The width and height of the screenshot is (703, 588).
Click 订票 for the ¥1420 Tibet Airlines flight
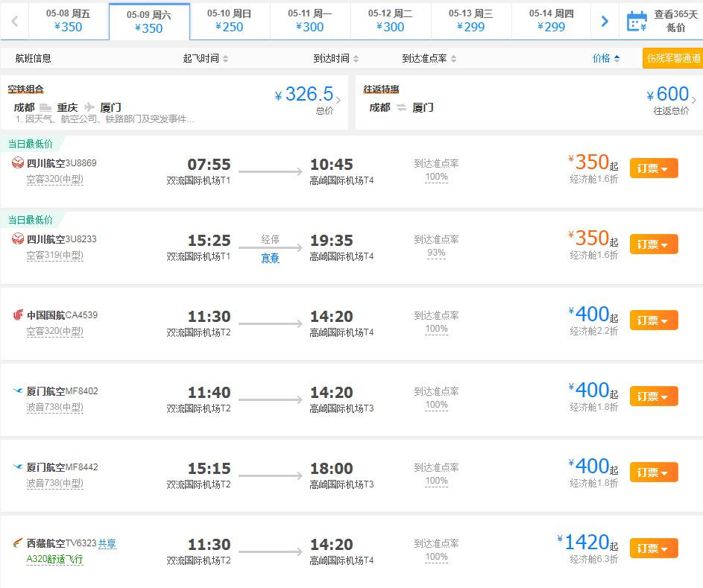point(653,549)
